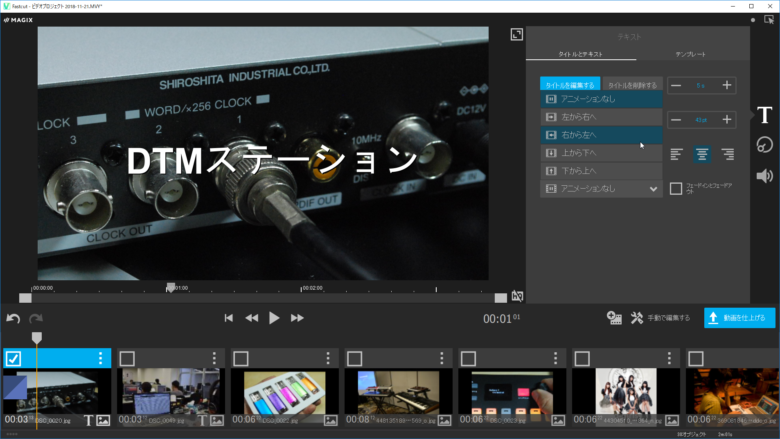Open the three-dot menu on DSC_0023.jpg clip

tap(556, 358)
